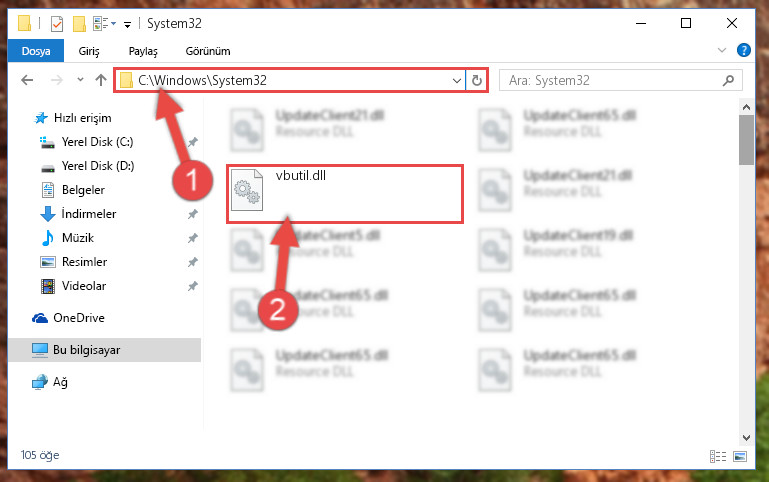Screen dimensions: 769x482
Task: Click the back navigation arrow
Action: click(x=27, y=80)
